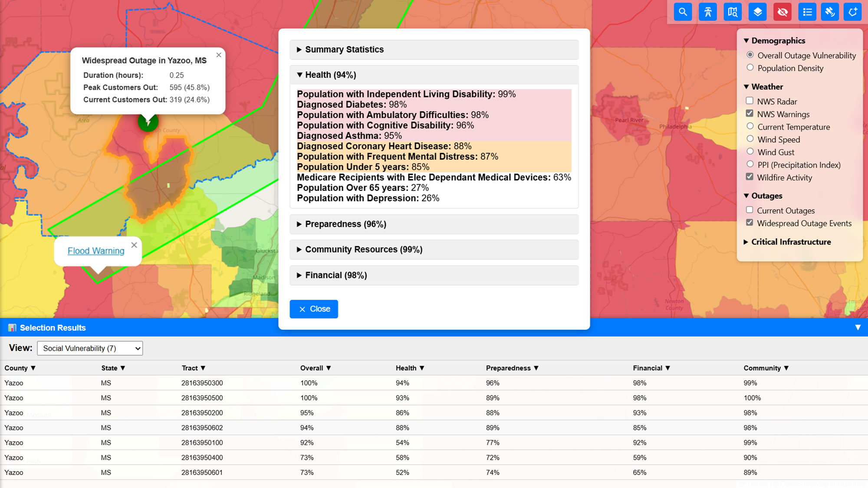Screen dimensions: 868x488
Task: Expand the Critical Infrastructure group
Action: 787,242
